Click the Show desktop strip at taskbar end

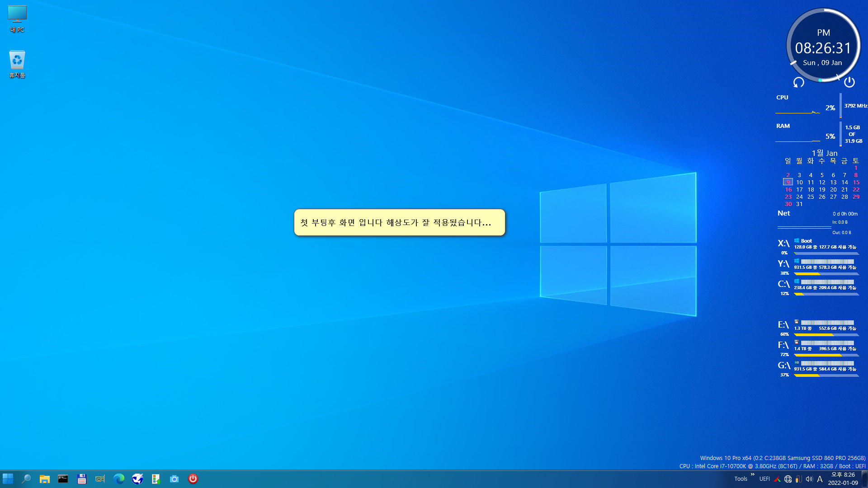(x=865, y=479)
